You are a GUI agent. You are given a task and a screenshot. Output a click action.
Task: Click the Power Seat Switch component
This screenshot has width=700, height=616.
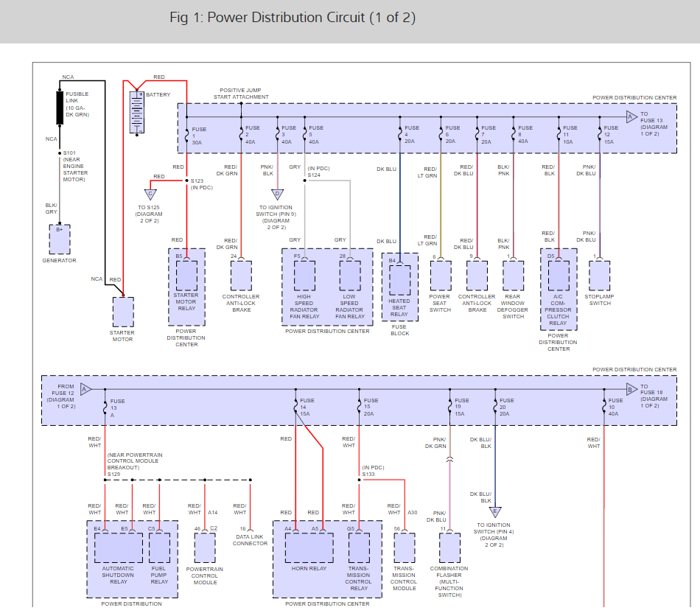coord(440,276)
